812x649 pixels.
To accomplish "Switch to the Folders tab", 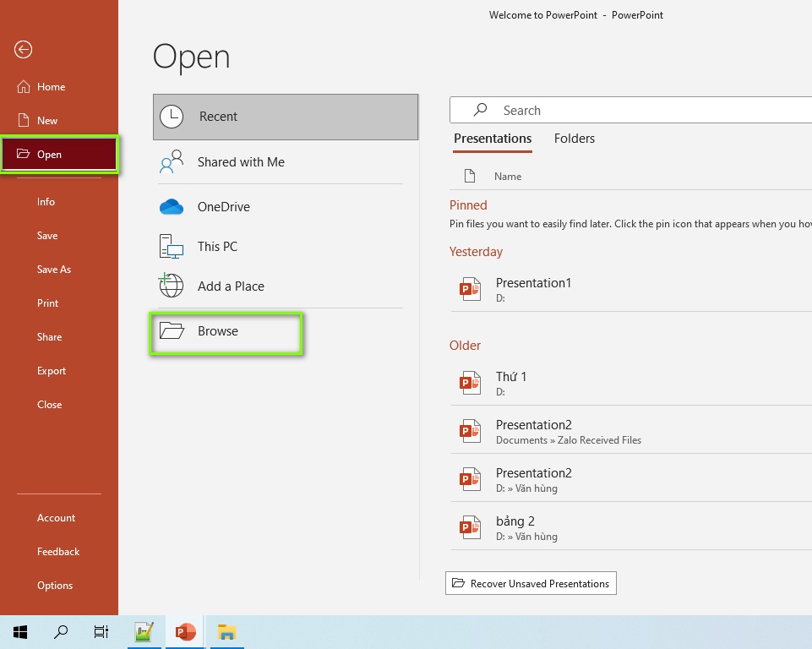I will pos(575,139).
